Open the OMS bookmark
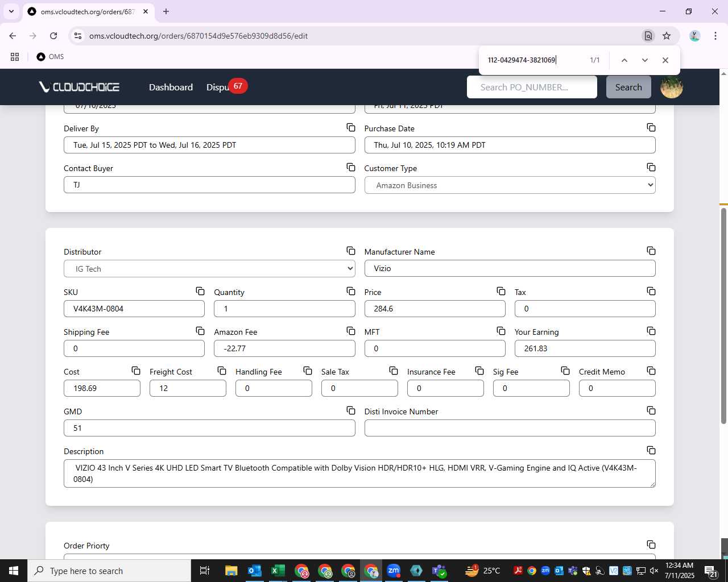728x582 pixels. 50,57
